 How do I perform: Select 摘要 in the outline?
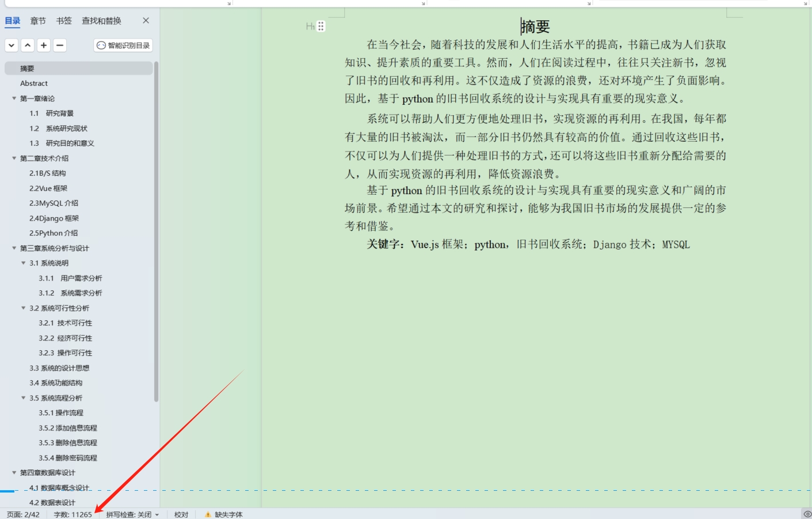[79, 69]
